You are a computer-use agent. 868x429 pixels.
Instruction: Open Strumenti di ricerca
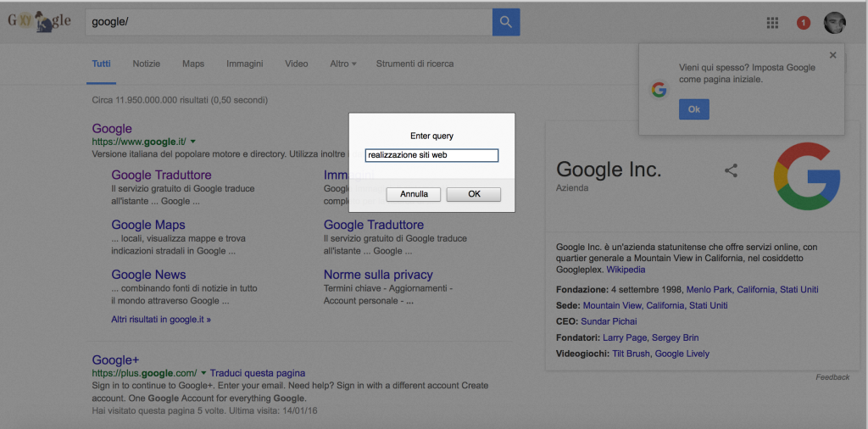point(415,64)
